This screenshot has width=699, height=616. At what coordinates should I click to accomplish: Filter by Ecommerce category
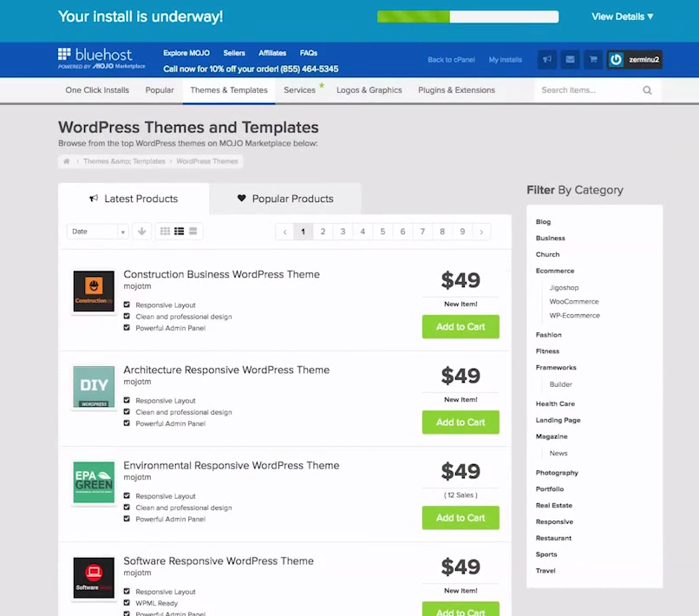[x=555, y=271]
